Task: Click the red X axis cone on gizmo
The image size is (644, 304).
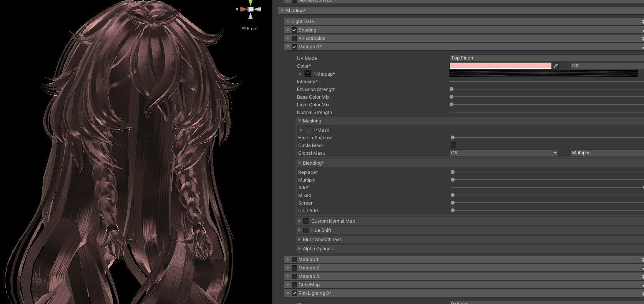Action: click(243, 9)
